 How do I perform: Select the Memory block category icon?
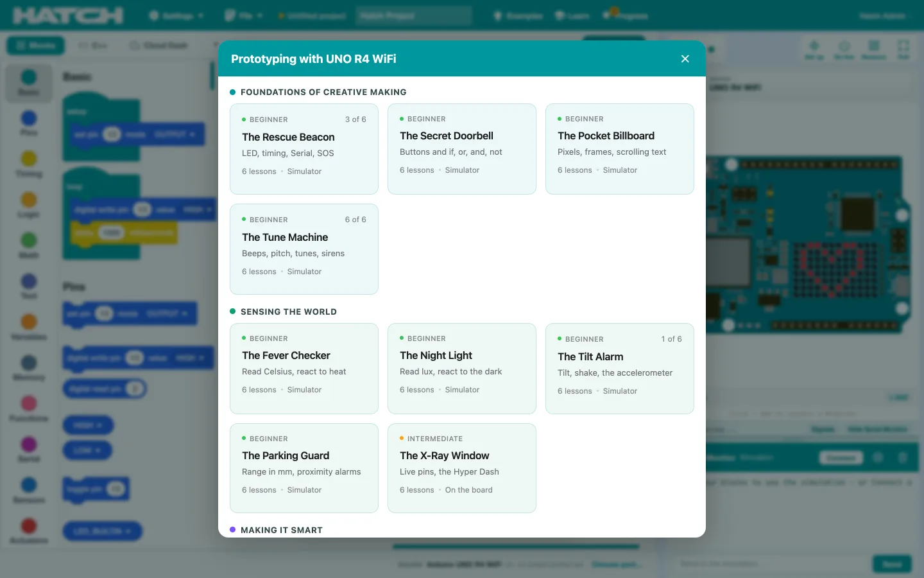point(29,363)
